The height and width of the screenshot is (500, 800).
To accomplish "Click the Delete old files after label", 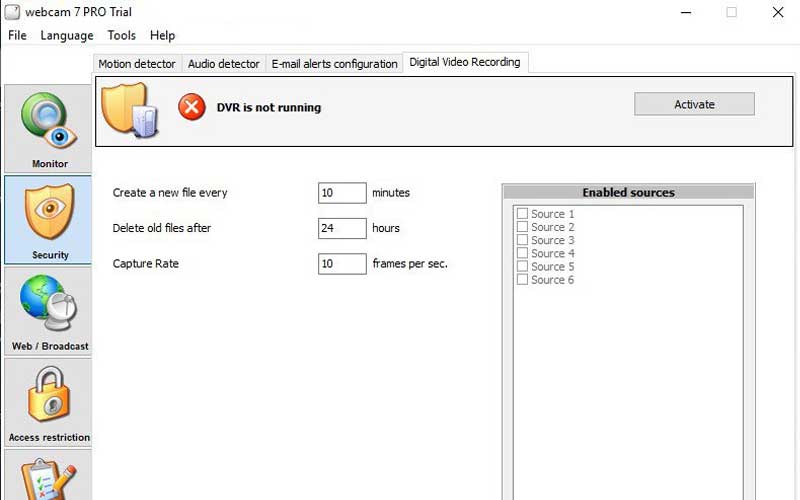I will point(162,228).
